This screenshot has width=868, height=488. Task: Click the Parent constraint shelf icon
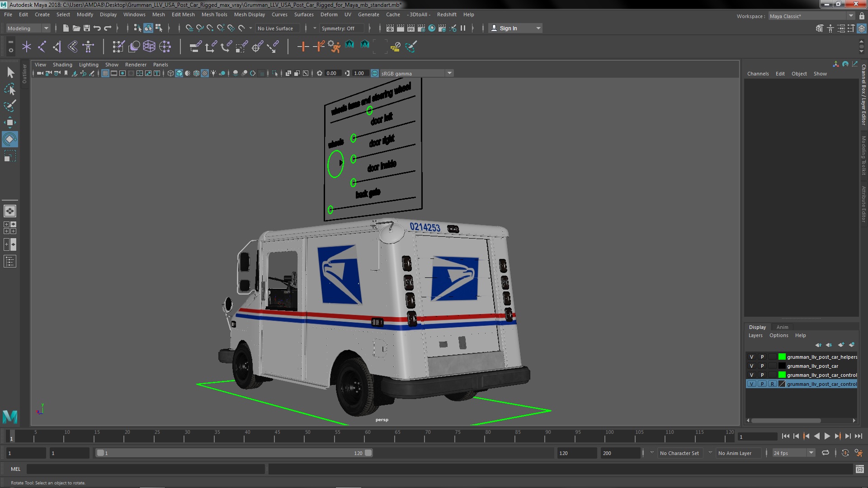point(195,47)
